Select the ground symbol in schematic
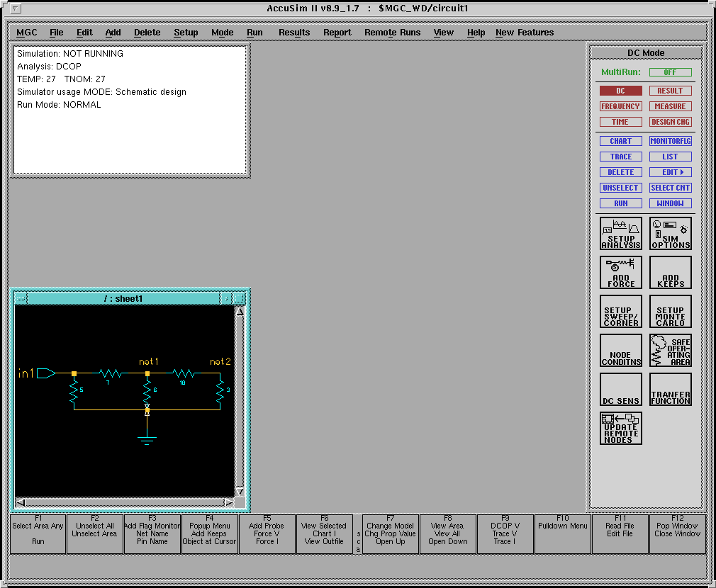716x588 pixels. click(x=147, y=440)
